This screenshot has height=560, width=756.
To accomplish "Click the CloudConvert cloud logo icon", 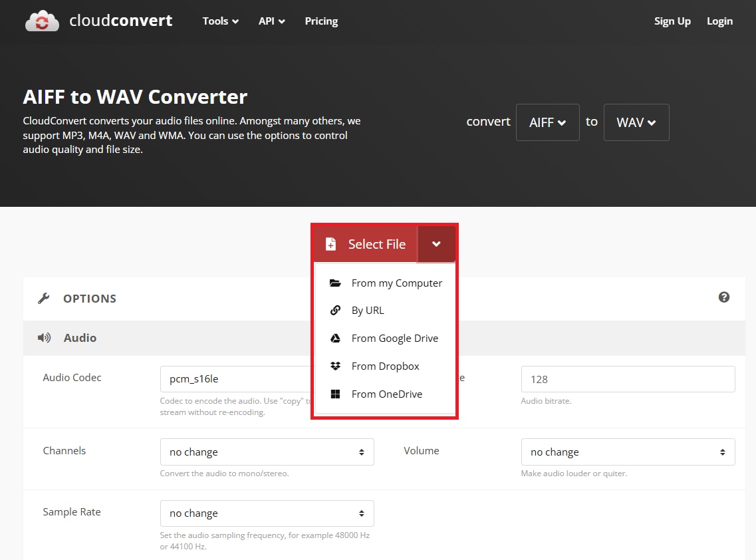I will tap(42, 21).
